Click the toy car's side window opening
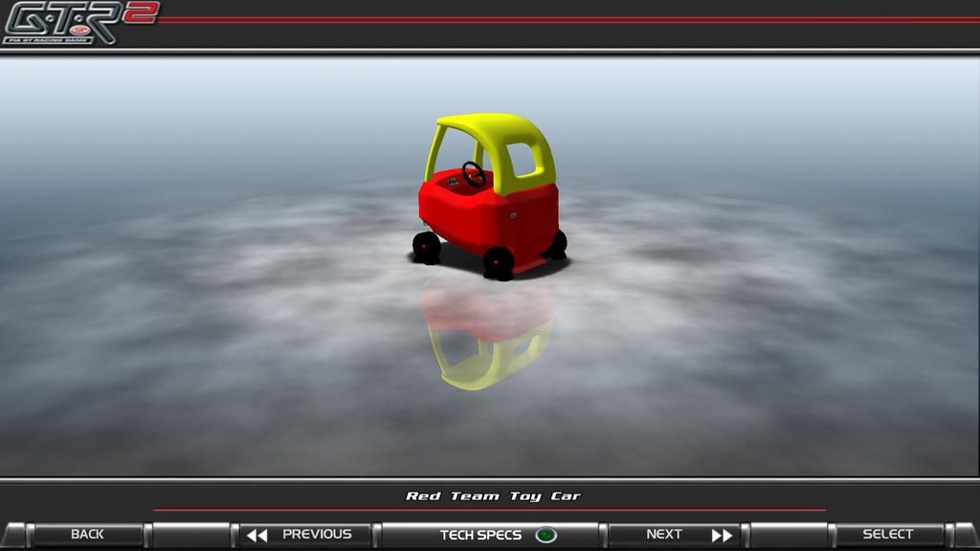Viewport: 980px width, 551px height. coord(522,162)
